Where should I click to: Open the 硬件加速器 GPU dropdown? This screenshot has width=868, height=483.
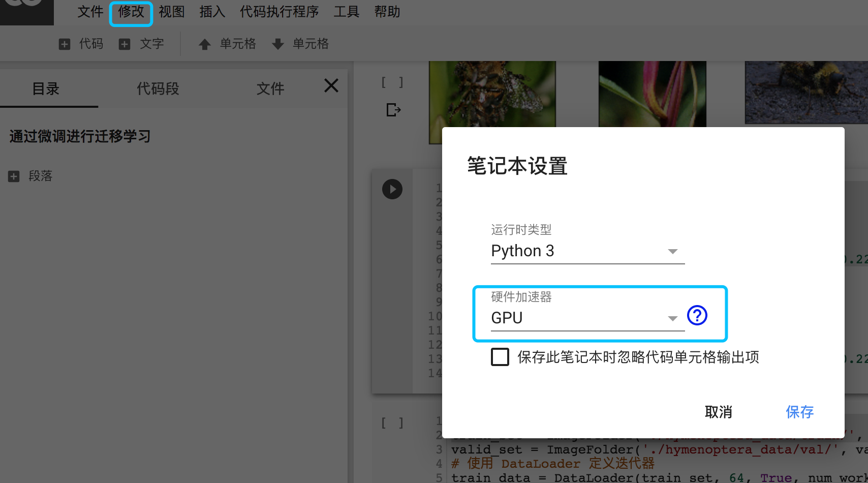pyautogui.click(x=588, y=318)
